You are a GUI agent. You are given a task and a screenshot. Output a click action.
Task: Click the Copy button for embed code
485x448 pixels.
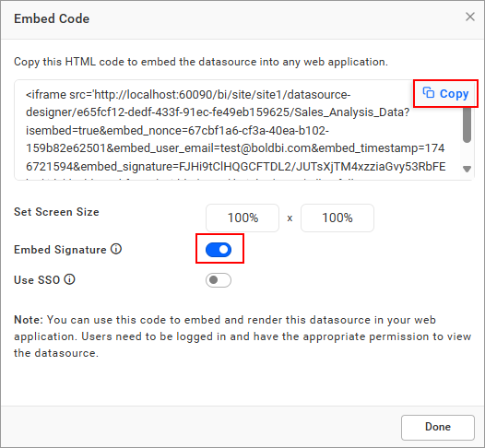point(445,93)
